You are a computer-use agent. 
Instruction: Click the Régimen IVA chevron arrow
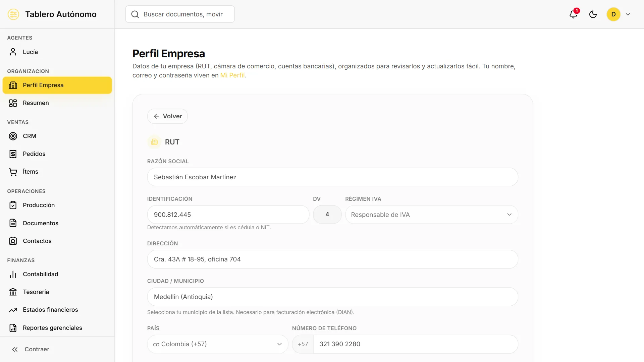pyautogui.click(x=509, y=215)
